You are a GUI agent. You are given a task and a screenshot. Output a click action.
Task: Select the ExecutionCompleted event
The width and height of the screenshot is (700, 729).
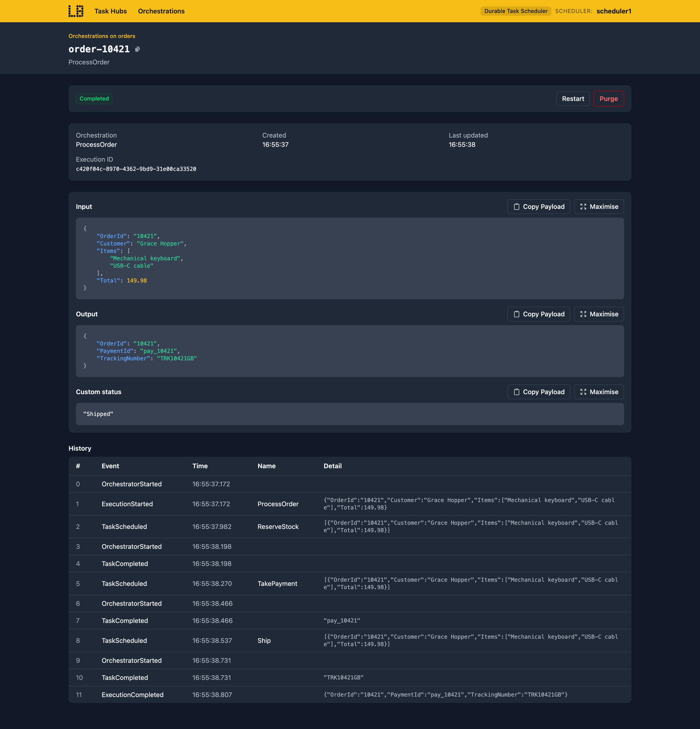point(132,695)
